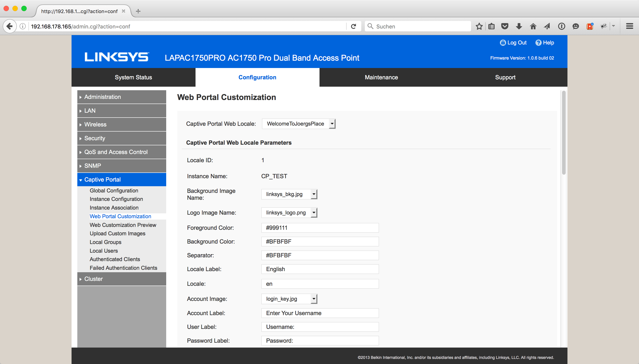
Task: Open Global Configuration in the sidebar
Action: click(x=114, y=191)
